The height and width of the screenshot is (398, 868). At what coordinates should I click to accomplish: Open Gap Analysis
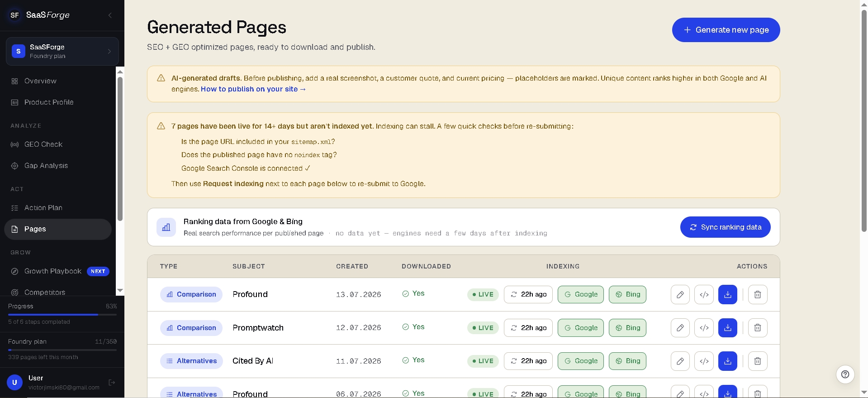click(58, 166)
